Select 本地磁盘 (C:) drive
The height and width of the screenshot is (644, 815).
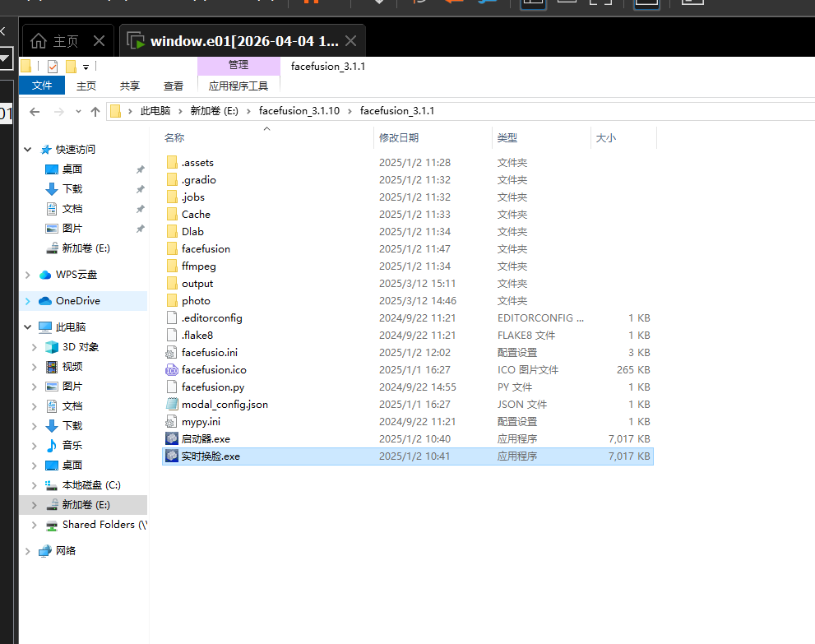[91, 485]
